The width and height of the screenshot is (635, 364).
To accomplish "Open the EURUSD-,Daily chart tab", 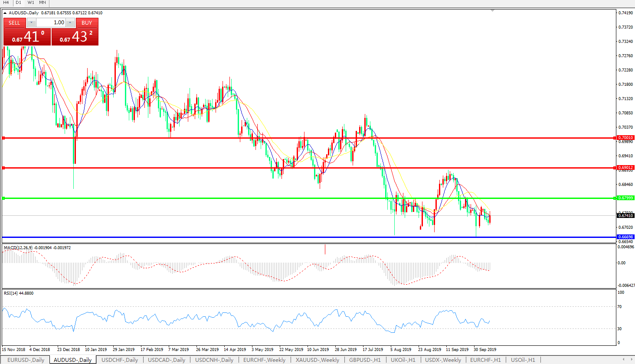I will click(x=26, y=360).
